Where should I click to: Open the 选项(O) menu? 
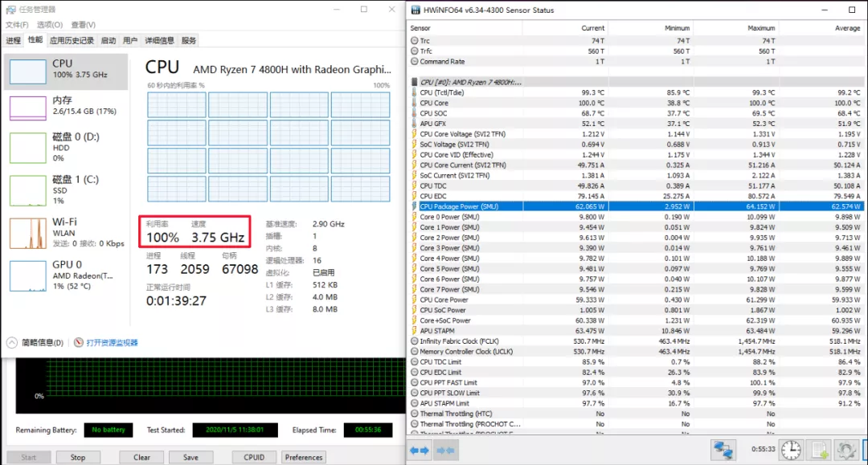tap(50, 25)
